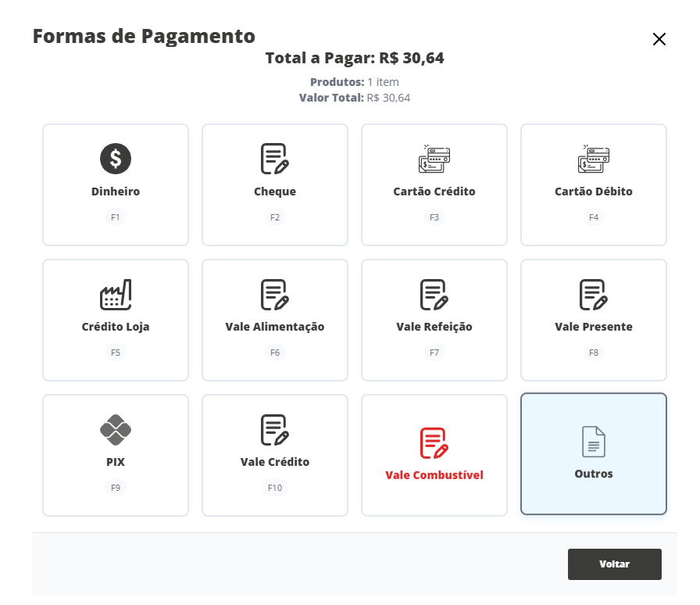Click the F3 shortcut badge under Cartão Crédito
The height and width of the screenshot is (605, 700).
434,217
